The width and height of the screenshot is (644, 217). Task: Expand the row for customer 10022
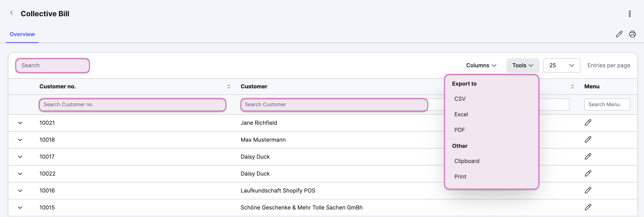click(20, 174)
